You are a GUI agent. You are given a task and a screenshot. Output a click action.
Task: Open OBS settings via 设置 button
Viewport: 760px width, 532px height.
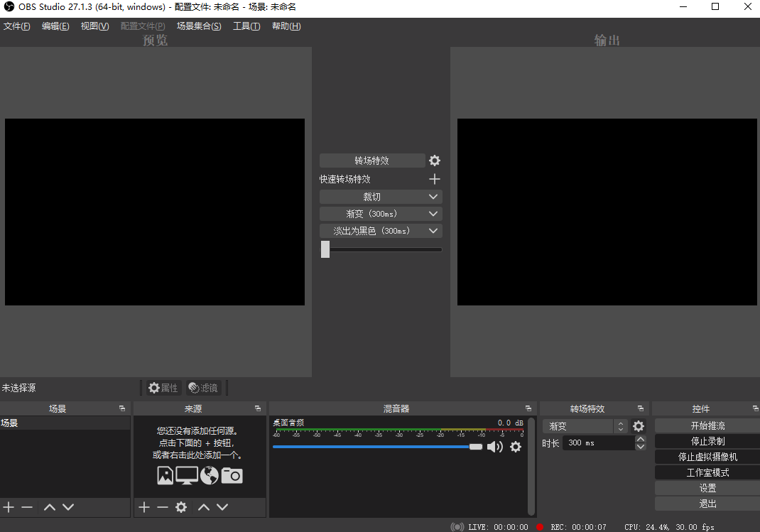[707, 488]
